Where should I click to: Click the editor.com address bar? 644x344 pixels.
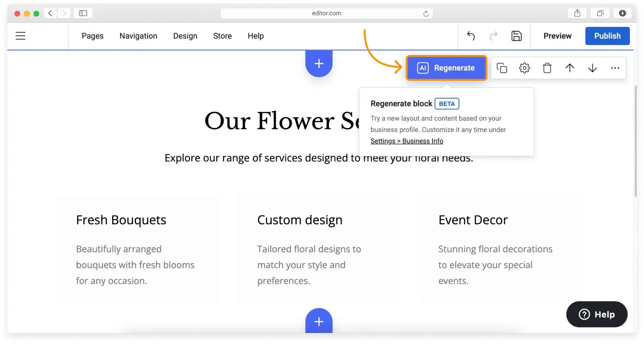coord(327,13)
